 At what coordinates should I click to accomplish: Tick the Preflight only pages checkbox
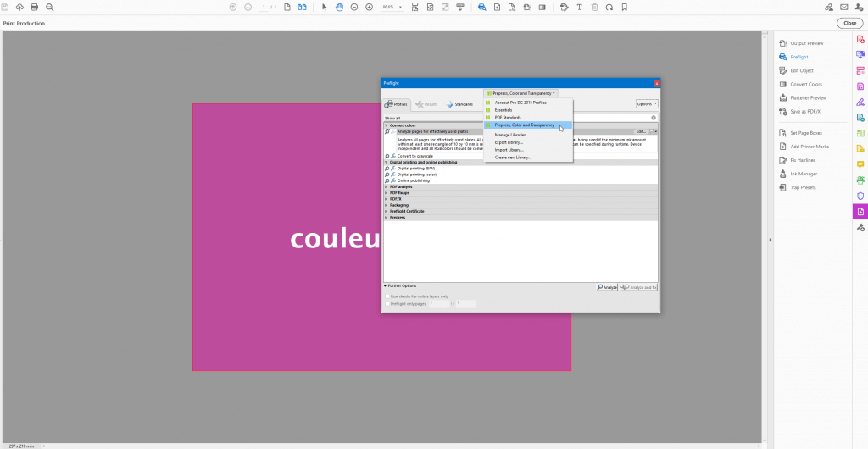click(387, 303)
